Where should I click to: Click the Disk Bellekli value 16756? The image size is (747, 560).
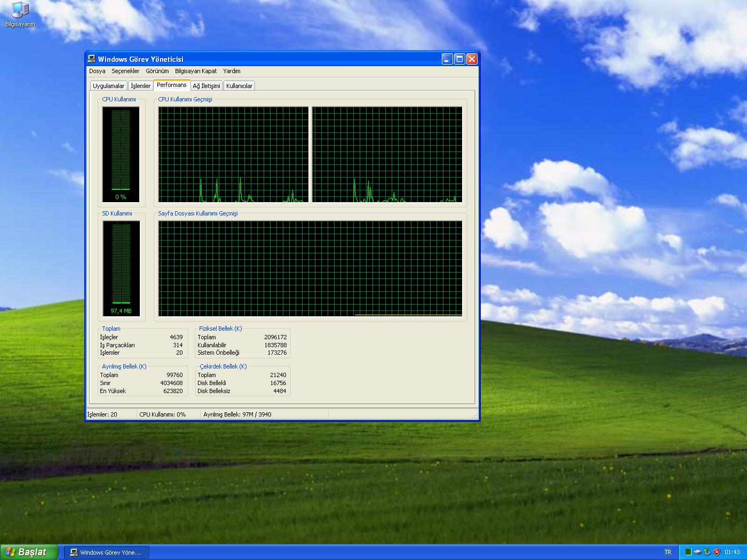[278, 383]
